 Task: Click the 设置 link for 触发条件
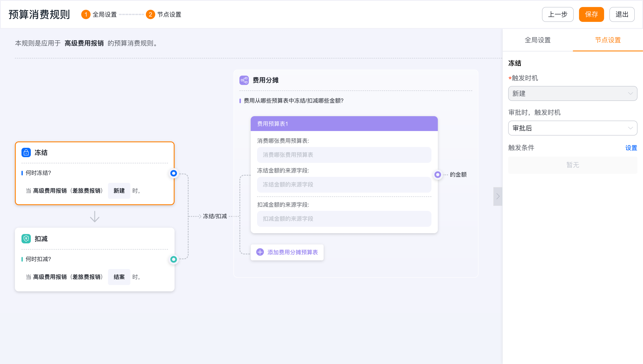[x=631, y=148]
